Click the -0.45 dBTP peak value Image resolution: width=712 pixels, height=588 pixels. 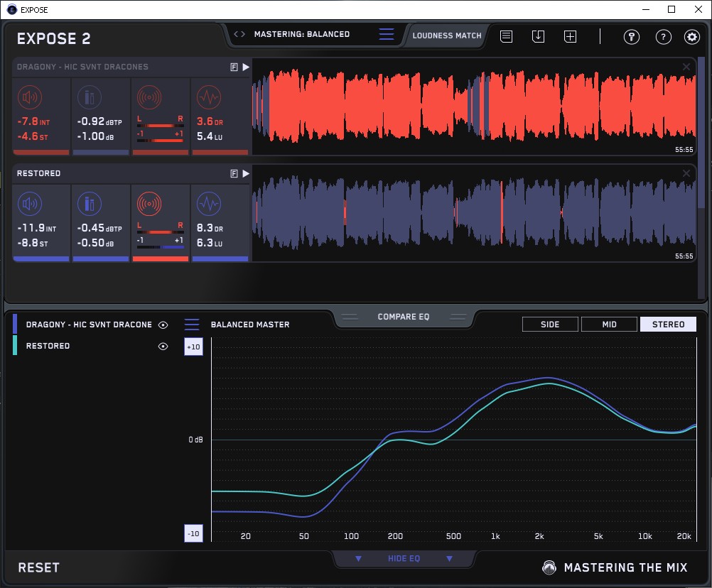99,228
